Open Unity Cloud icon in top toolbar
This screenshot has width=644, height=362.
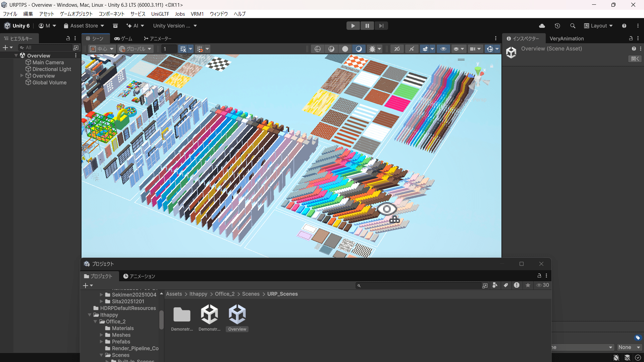pyautogui.click(x=542, y=26)
